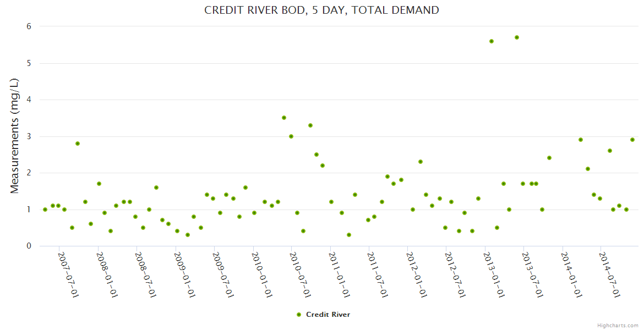
Task: Click the 3.5 mg/L point in 2010
Action: pos(284,118)
